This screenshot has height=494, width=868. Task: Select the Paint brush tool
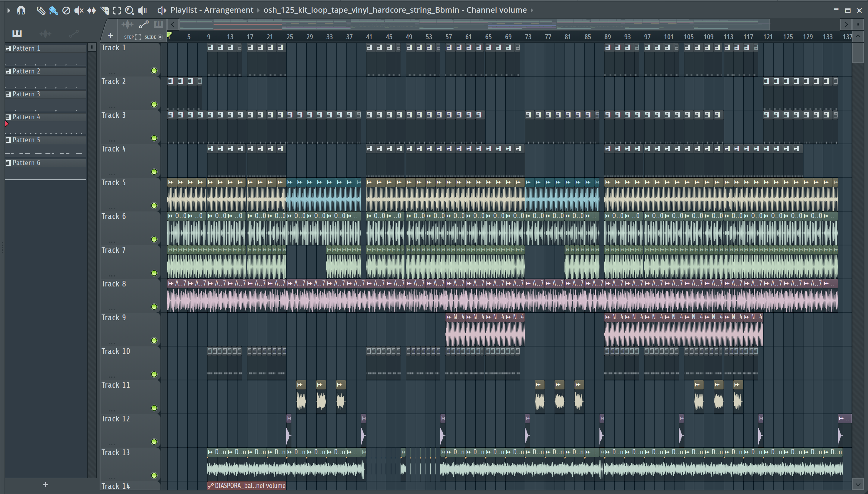53,11
